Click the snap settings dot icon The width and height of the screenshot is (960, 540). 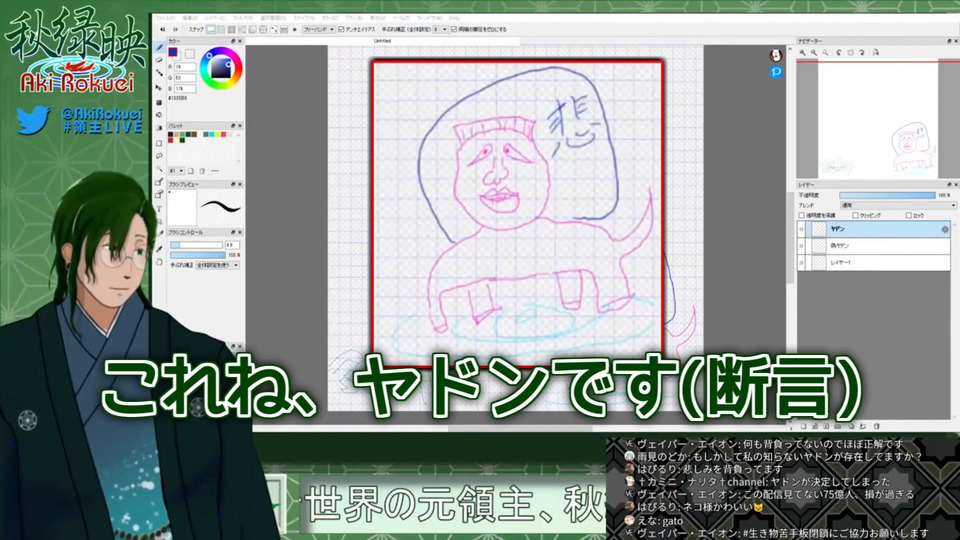[x=294, y=29]
